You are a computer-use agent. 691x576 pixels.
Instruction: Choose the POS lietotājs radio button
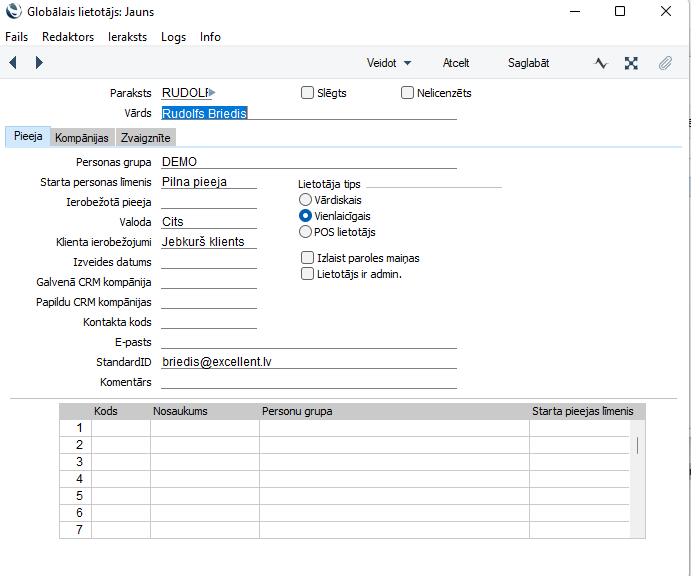pos(306,232)
